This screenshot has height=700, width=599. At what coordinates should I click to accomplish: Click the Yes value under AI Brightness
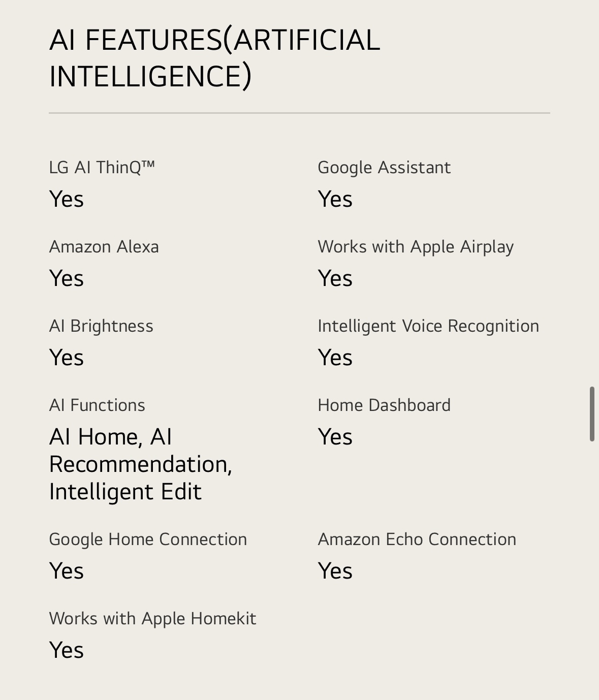pos(67,358)
